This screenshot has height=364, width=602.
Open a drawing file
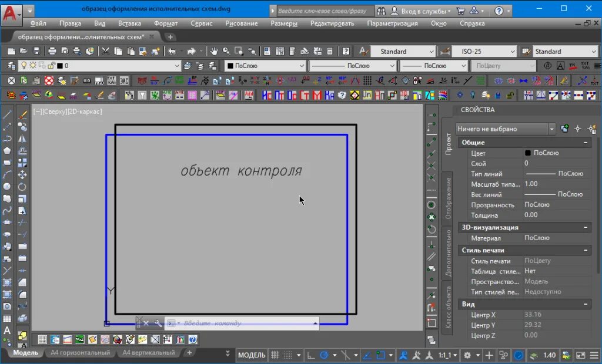click(x=24, y=52)
